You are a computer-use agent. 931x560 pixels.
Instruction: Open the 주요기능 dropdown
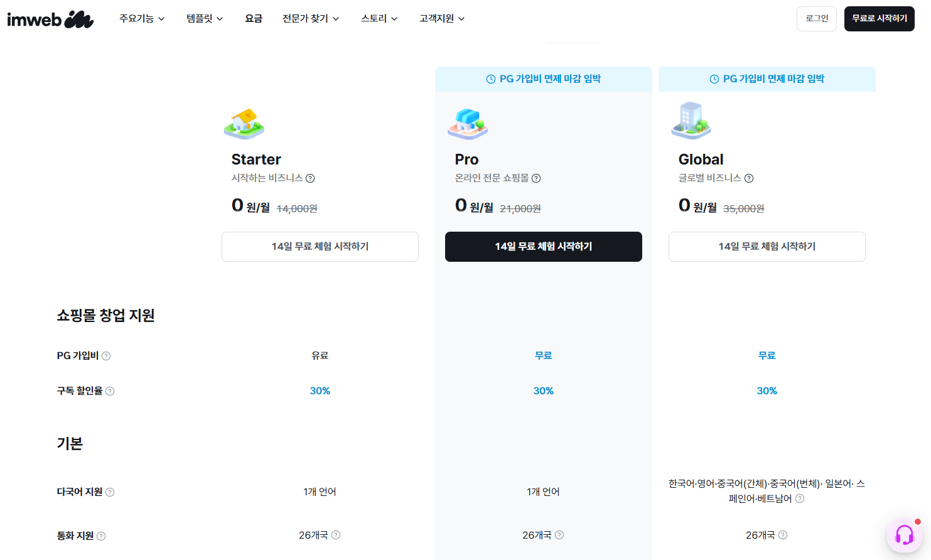[142, 18]
